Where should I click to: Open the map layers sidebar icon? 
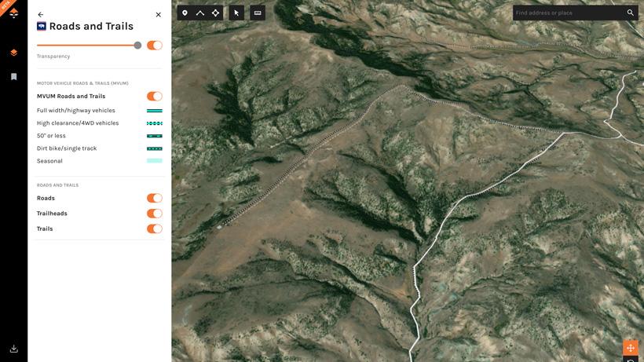pos(13,53)
